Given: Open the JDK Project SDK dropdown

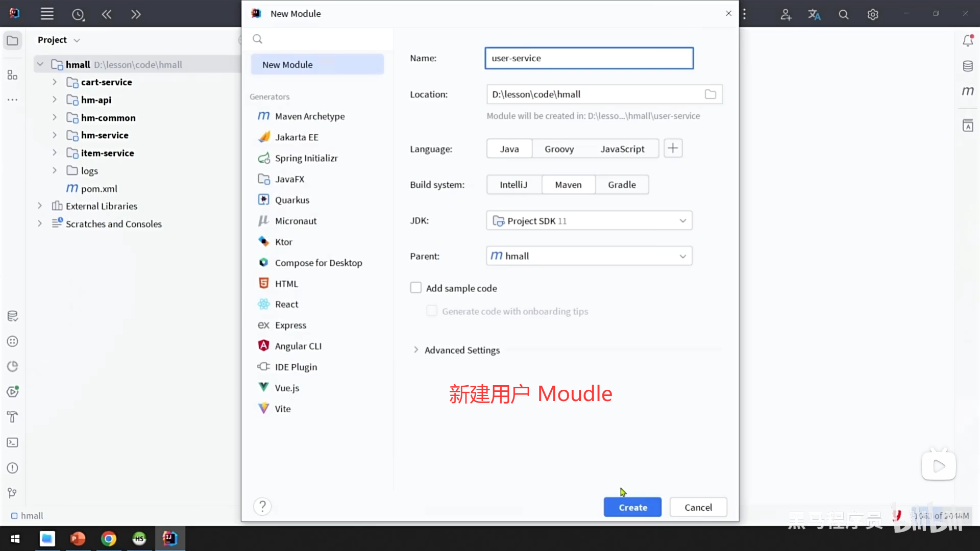Looking at the screenshot, I should [x=589, y=221].
